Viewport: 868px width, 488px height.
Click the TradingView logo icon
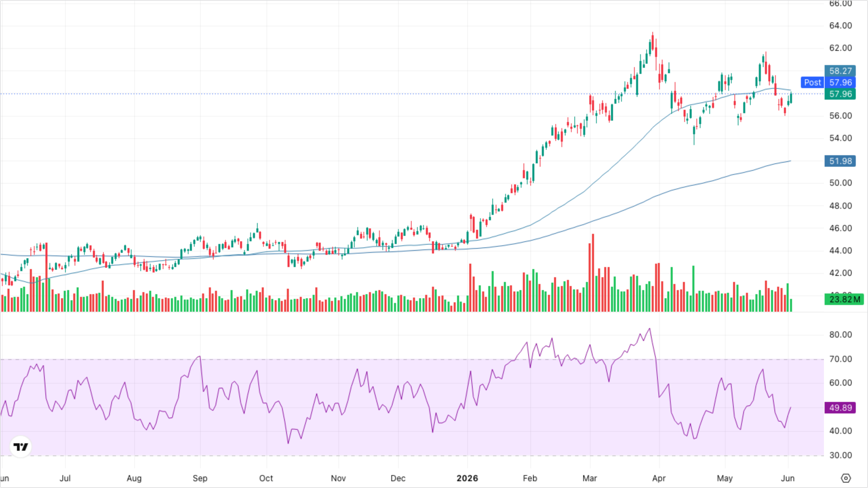(21, 447)
